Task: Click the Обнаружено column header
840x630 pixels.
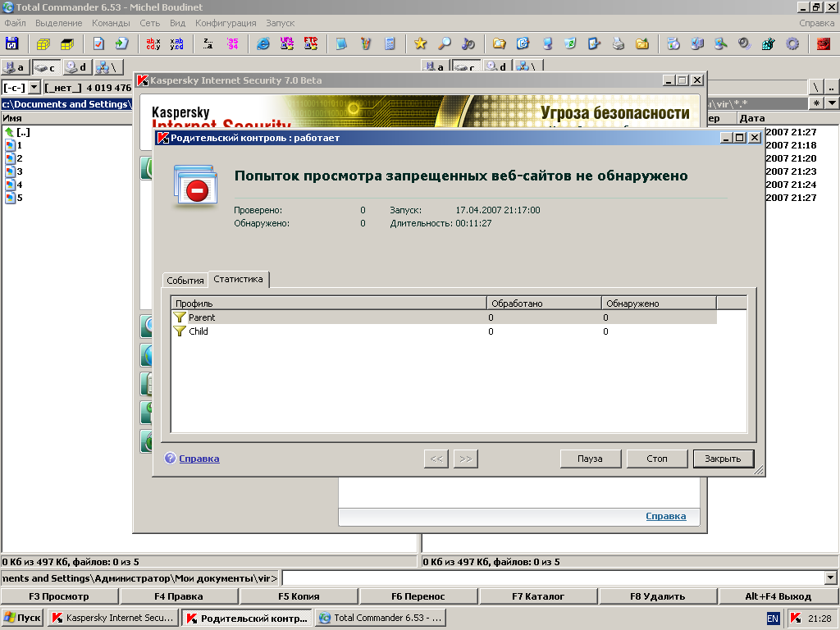Action: pyautogui.click(x=659, y=304)
